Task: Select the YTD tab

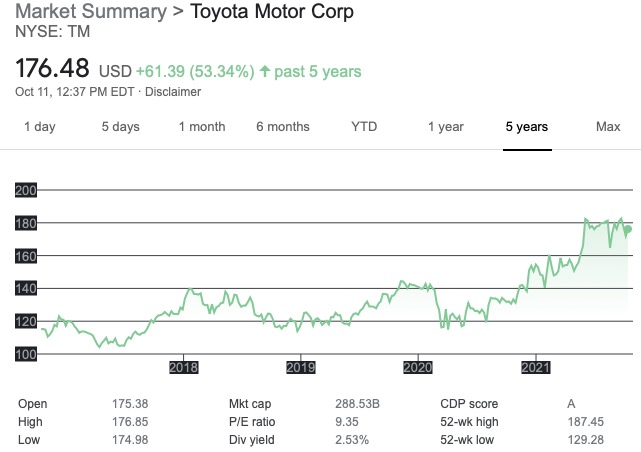Action: pos(364,127)
